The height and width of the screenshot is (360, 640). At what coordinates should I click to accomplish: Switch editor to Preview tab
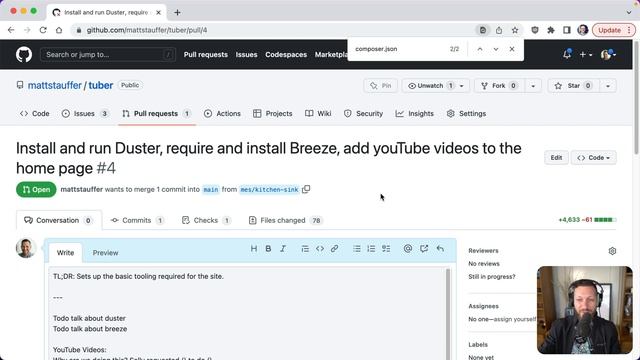coord(105,253)
